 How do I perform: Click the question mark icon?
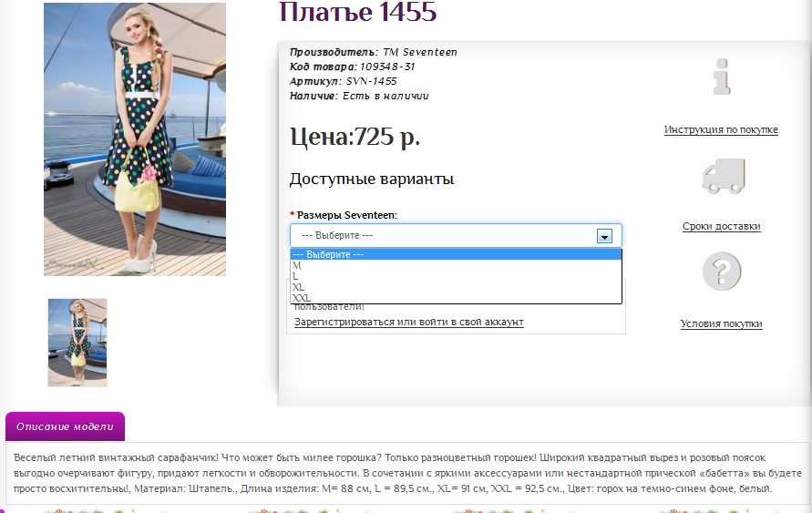pyautogui.click(x=722, y=272)
